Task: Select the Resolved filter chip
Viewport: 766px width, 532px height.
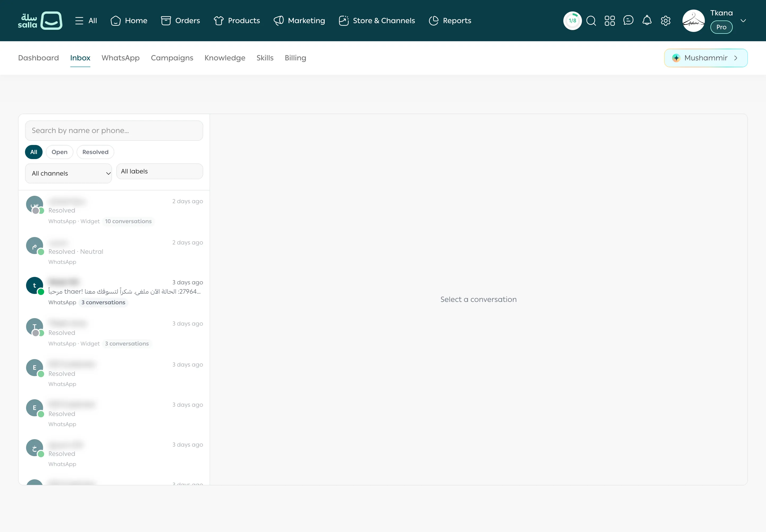Action: [x=95, y=152]
